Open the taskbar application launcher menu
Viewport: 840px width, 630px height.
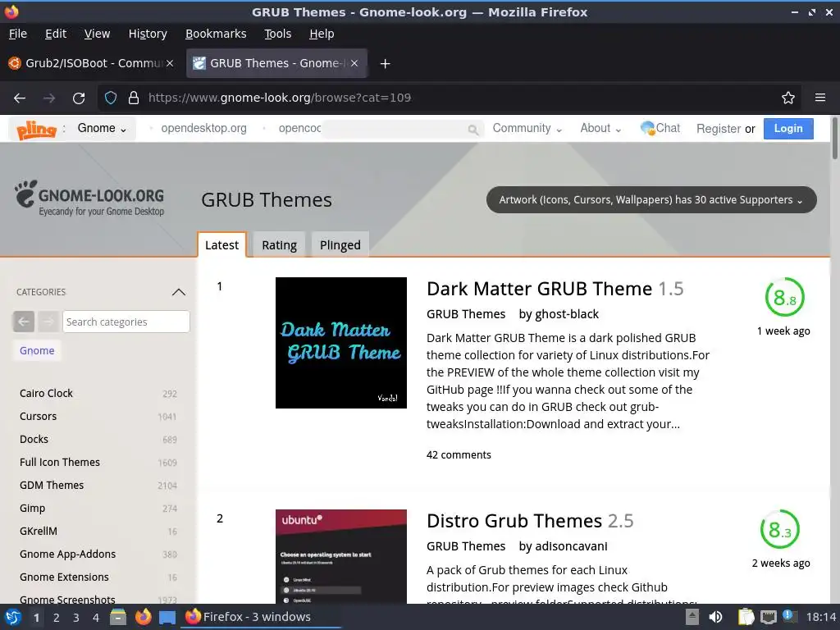13,617
